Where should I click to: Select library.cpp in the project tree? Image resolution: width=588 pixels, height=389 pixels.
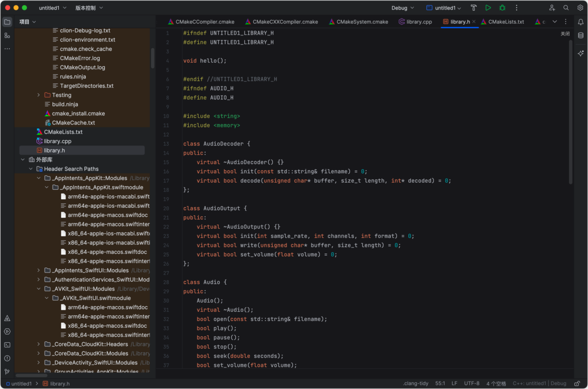tap(57, 142)
